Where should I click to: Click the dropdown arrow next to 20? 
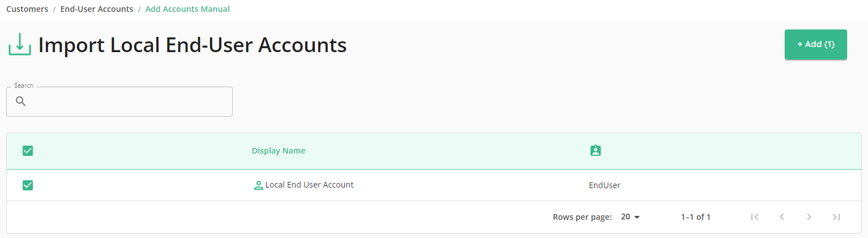pos(637,217)
